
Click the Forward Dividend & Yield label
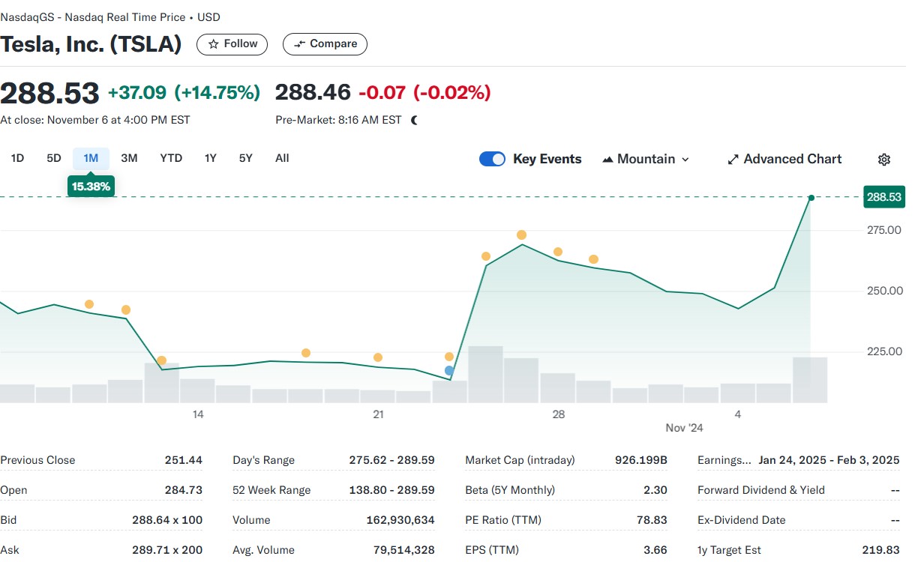pos(761,490)
